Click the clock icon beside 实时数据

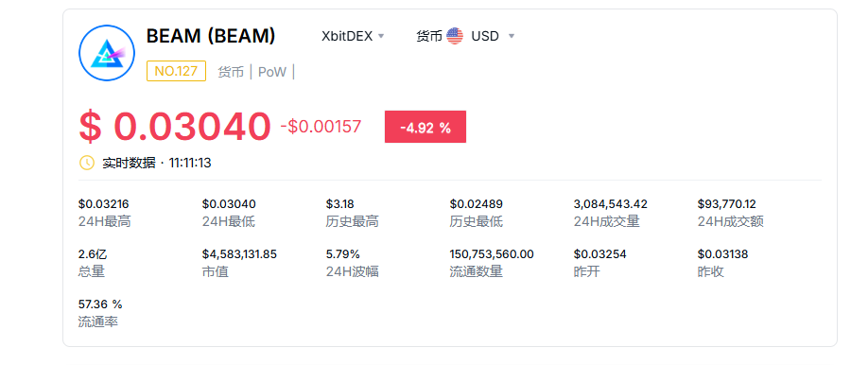tap(87, 163)
